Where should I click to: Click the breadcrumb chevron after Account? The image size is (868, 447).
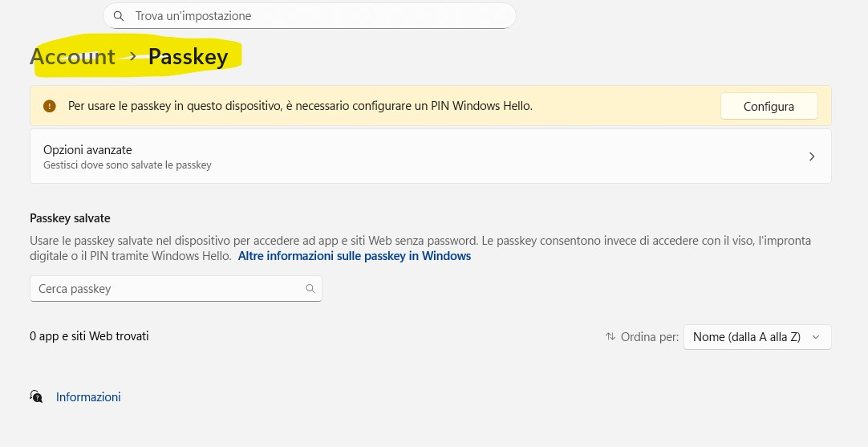133,56
